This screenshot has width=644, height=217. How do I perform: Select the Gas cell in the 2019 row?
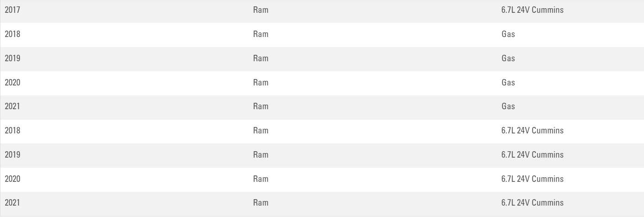508,58
